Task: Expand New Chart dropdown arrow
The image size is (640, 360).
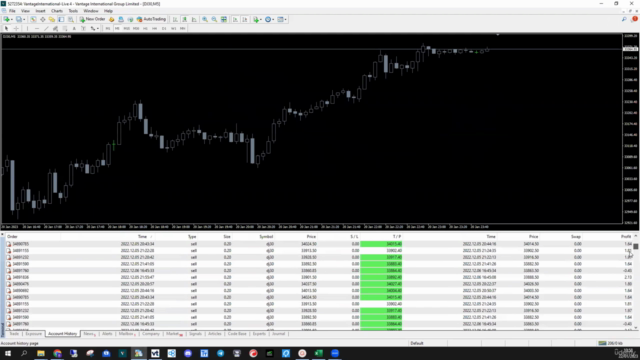Action: [12, 19]
